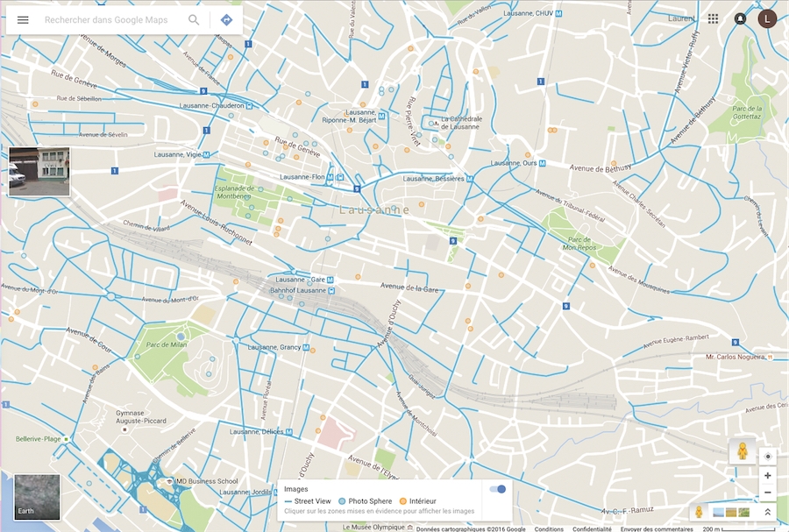Zoom out with the minus button
789x532 pixels.
click(x=767, y=493)
